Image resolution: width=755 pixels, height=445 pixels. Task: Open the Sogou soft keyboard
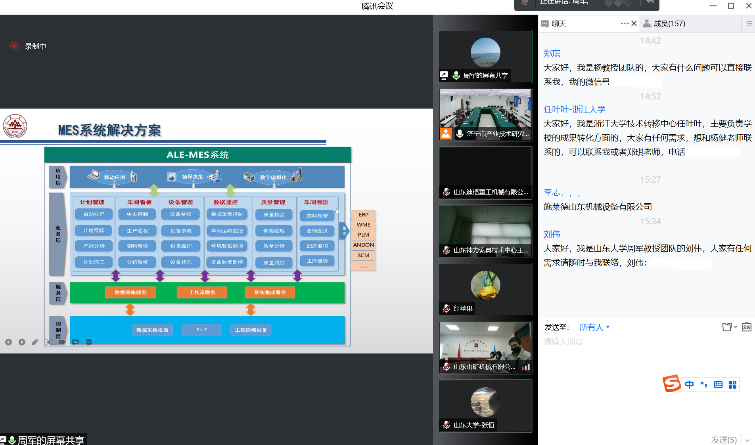(717, 384)
